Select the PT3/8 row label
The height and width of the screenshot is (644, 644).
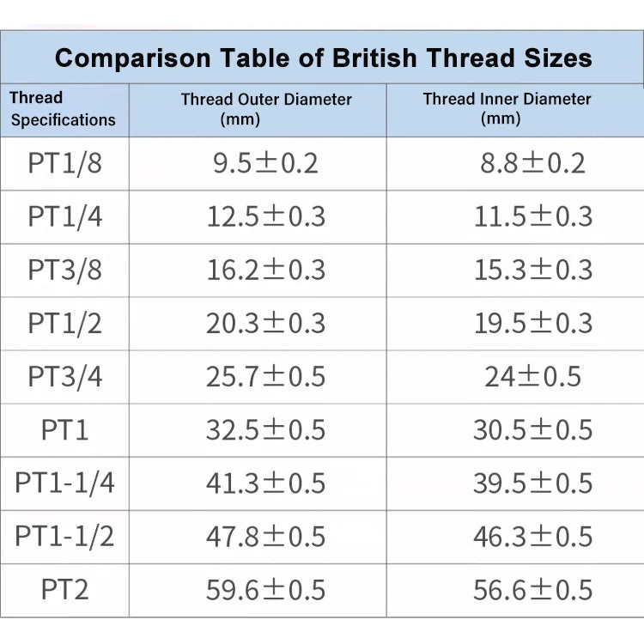click(x=64, y=270)
